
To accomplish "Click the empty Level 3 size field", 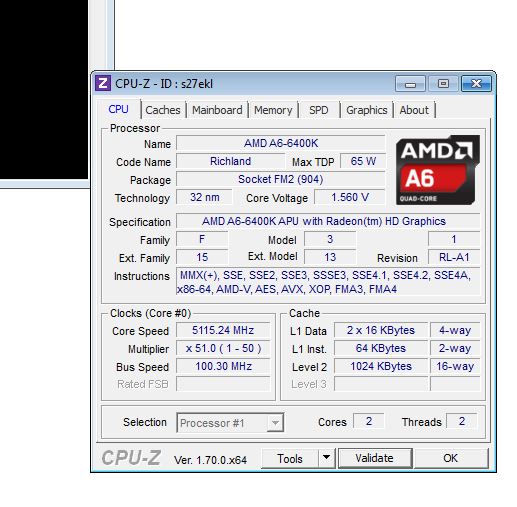I will 381,384.
